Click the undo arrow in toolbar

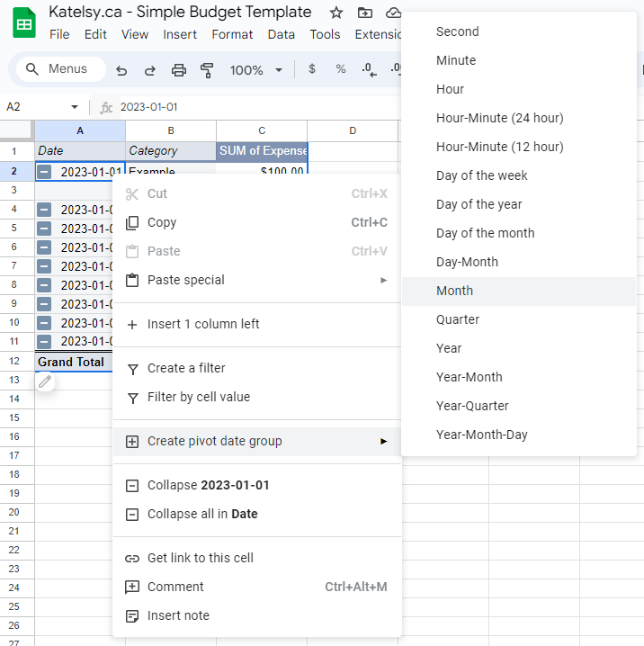(121, 70)
